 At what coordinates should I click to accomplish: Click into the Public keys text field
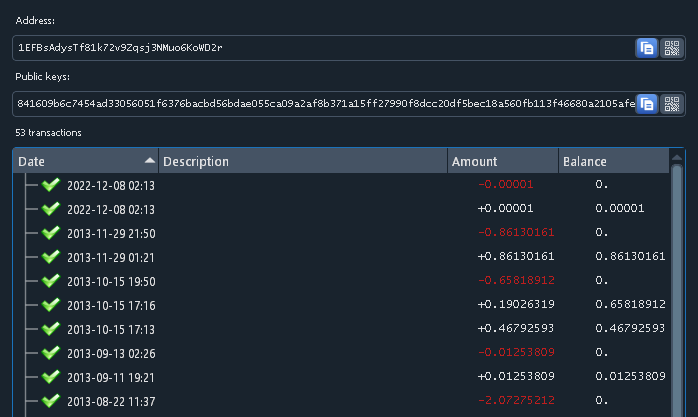pos(320,103)
